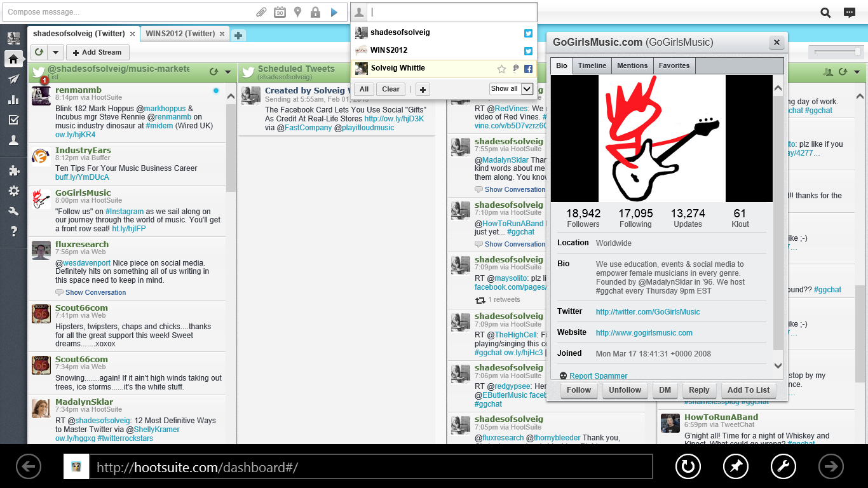Click Add To List in profile popup
Viewport: 868px width, 488px height.
click(x=749, y=390)
